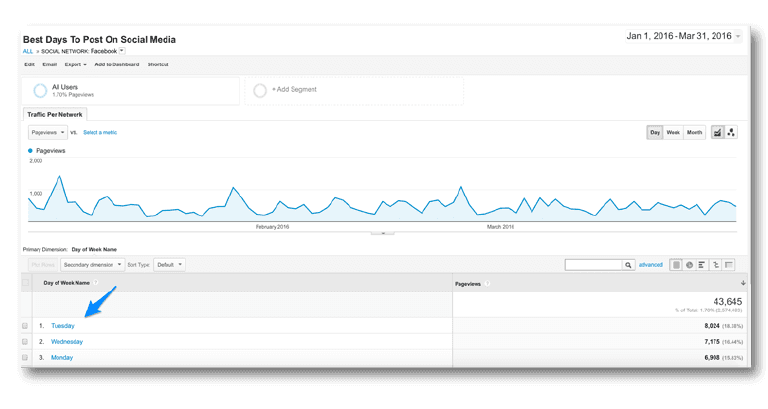Open the Social Network Facebook dropdown
Screen dimensions: 768x409
click(x=122, y=51)
